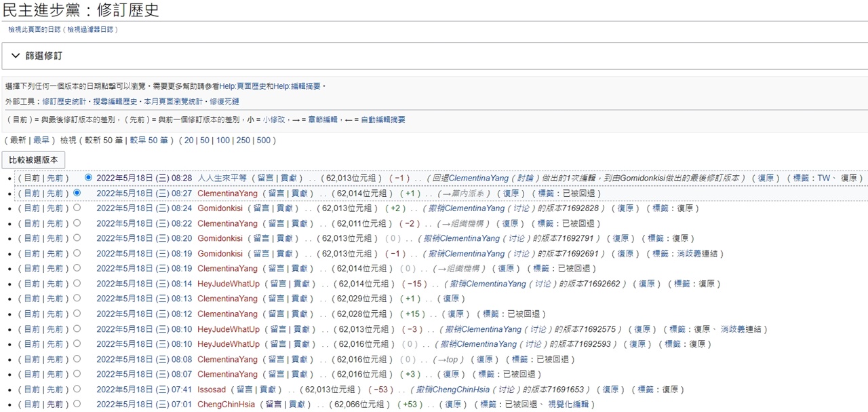The image size is (868, 412).
Task: Follow the →top section link in the 08:08 row
Action: pyautogui.click(x=446, y=359)
